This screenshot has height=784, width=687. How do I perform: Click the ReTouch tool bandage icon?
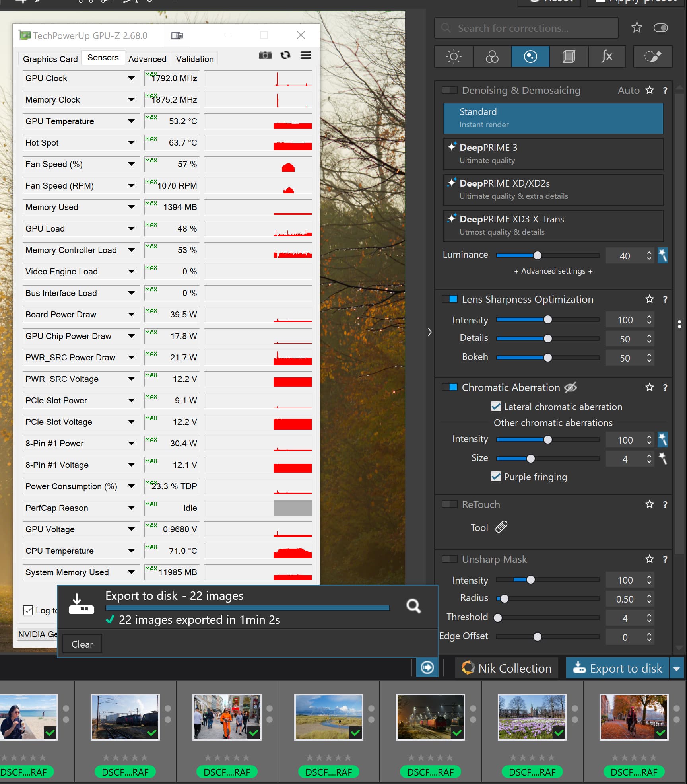point(501,527)
